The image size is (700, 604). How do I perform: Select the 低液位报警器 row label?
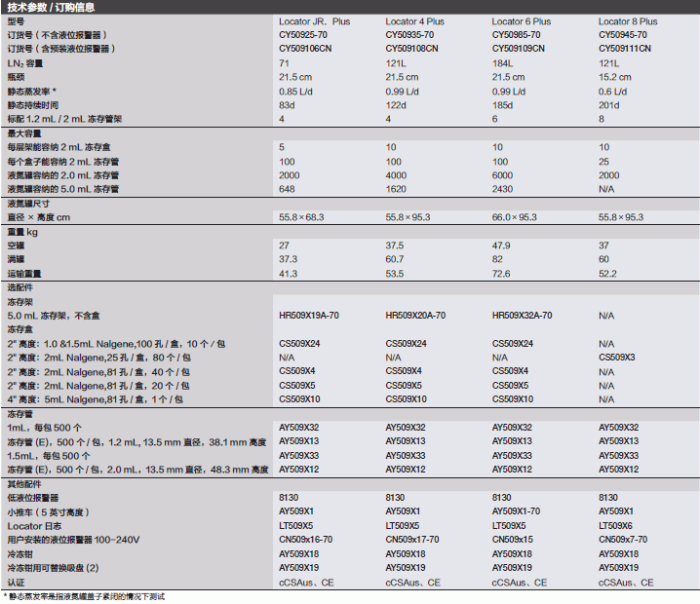(x=32, y=498)
